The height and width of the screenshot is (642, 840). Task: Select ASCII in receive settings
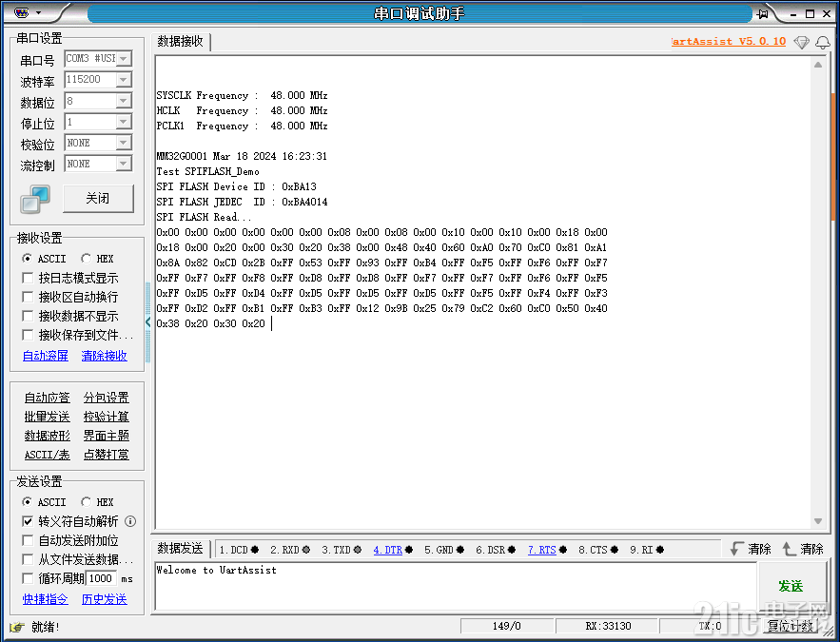click(44, 259)
